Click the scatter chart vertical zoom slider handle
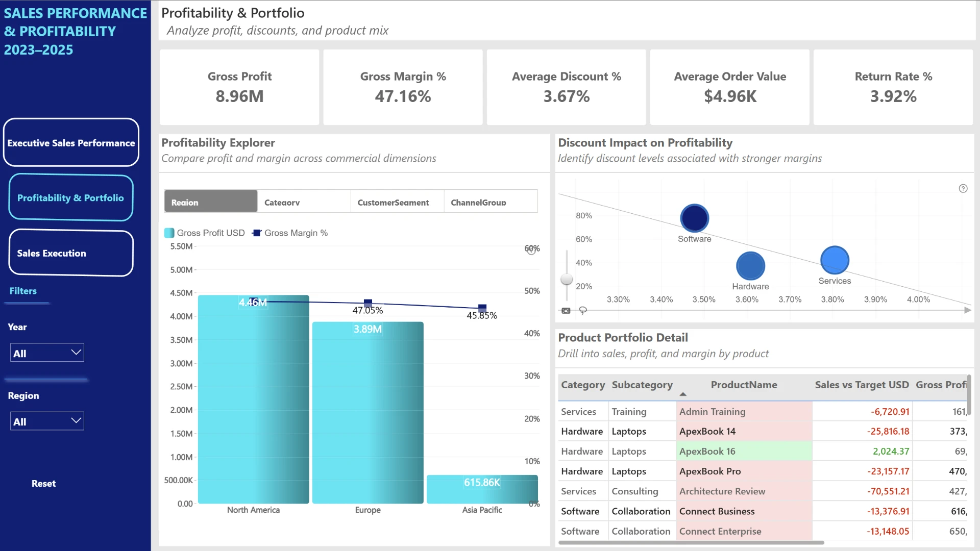The image size is (980, 551). pyautogui.click(x=567, y=279)
